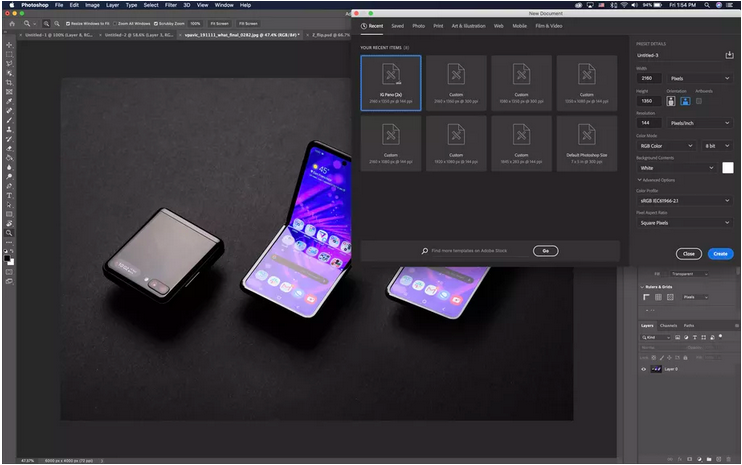Image resolution: width=742 pixels, height=465 pixels.
Task: Select the Eraser tool
Action: [9, 149]
